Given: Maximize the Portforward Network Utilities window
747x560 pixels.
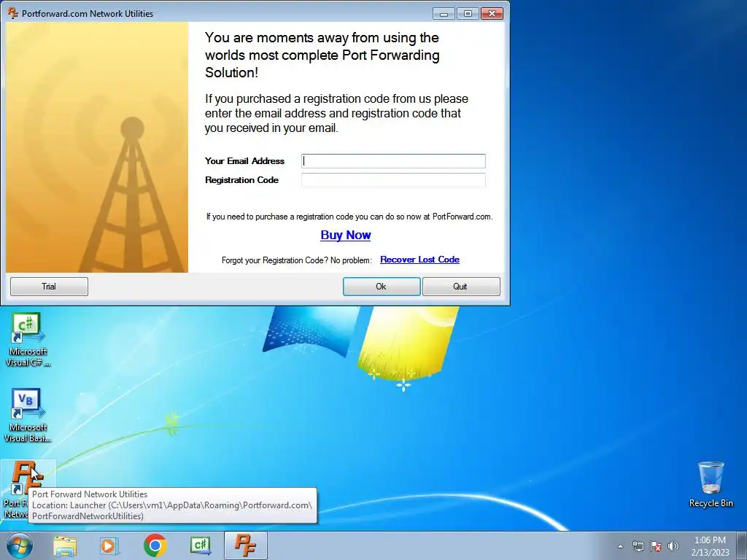Looking at the screenshot, I should click(x=468, y=13).
